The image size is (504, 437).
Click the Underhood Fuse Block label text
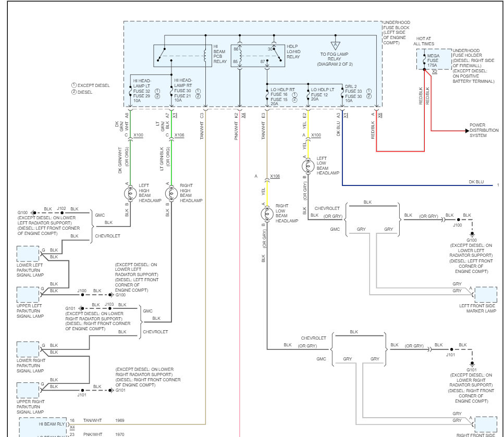coord(396,32)
